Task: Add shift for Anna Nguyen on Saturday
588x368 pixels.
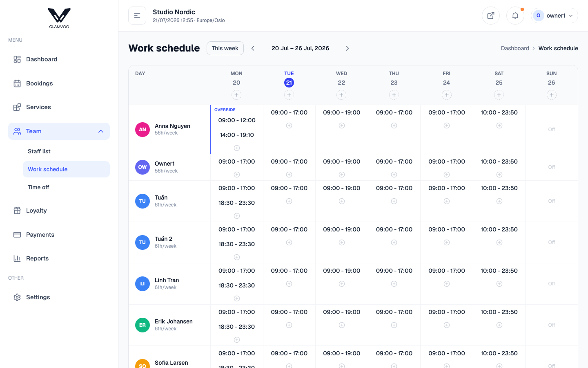Action: point(499,126)
